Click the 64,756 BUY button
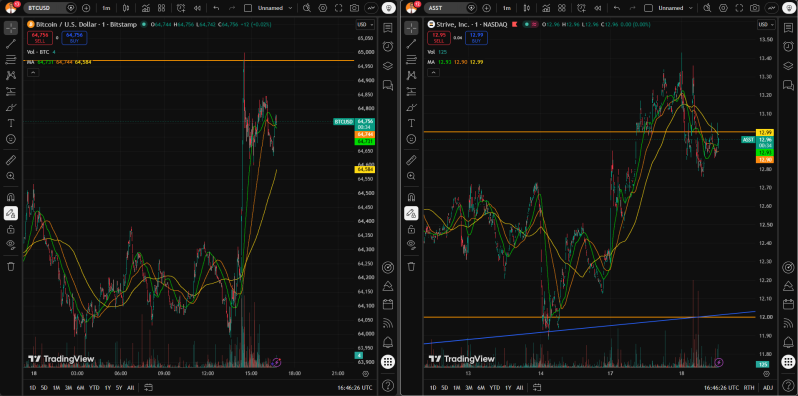The height and width of the screenshot is (396, 798). (74, 38)
